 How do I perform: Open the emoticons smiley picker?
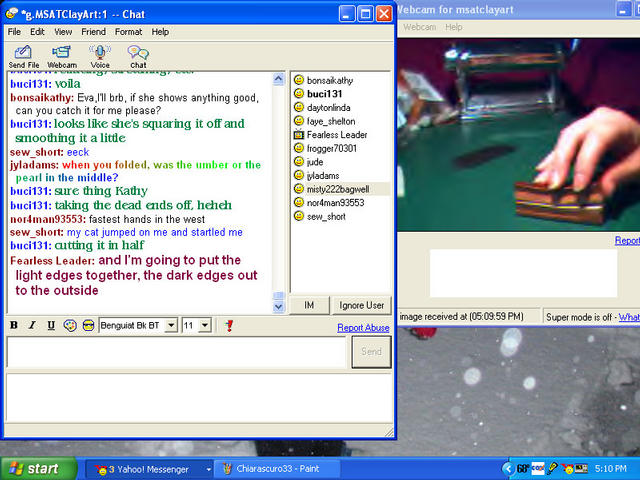tap(88, 325)
